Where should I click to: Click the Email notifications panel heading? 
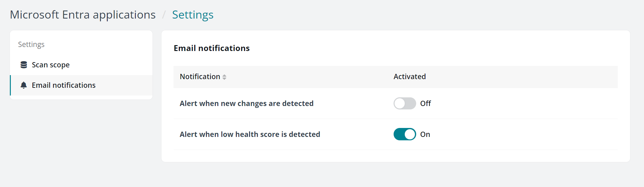(211, 48)
